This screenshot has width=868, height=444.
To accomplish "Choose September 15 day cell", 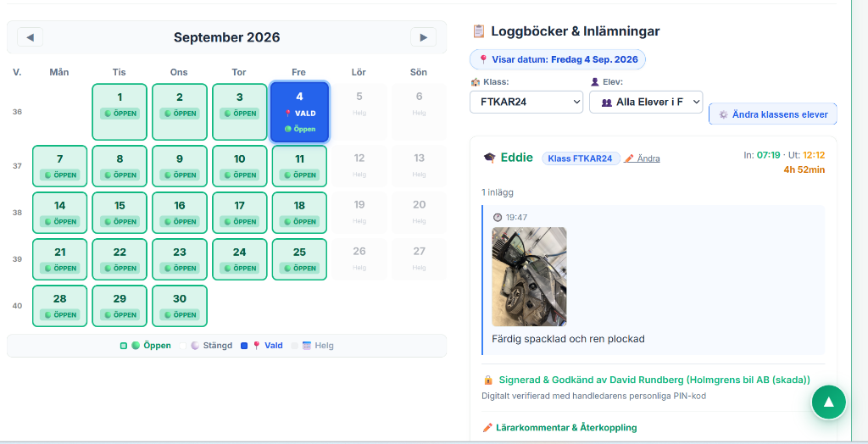I will pyautogui.click(x=120, y=213).
